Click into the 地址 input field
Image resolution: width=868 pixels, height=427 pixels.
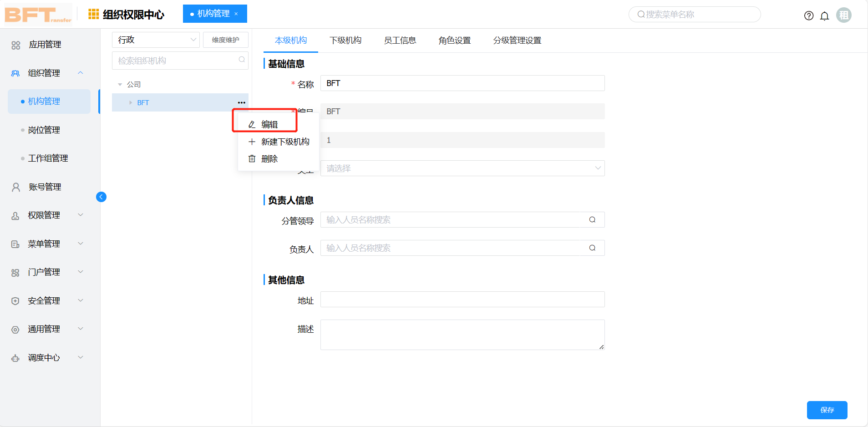[x=462, y=300]
